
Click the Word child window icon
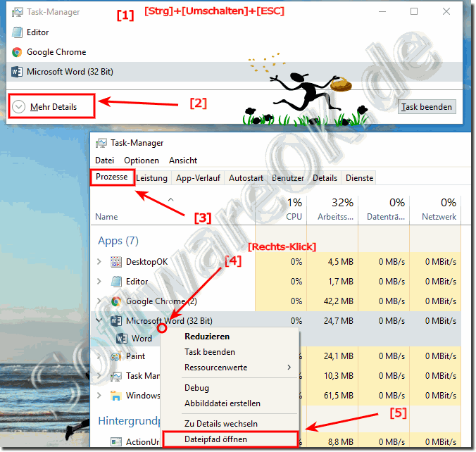122,339
